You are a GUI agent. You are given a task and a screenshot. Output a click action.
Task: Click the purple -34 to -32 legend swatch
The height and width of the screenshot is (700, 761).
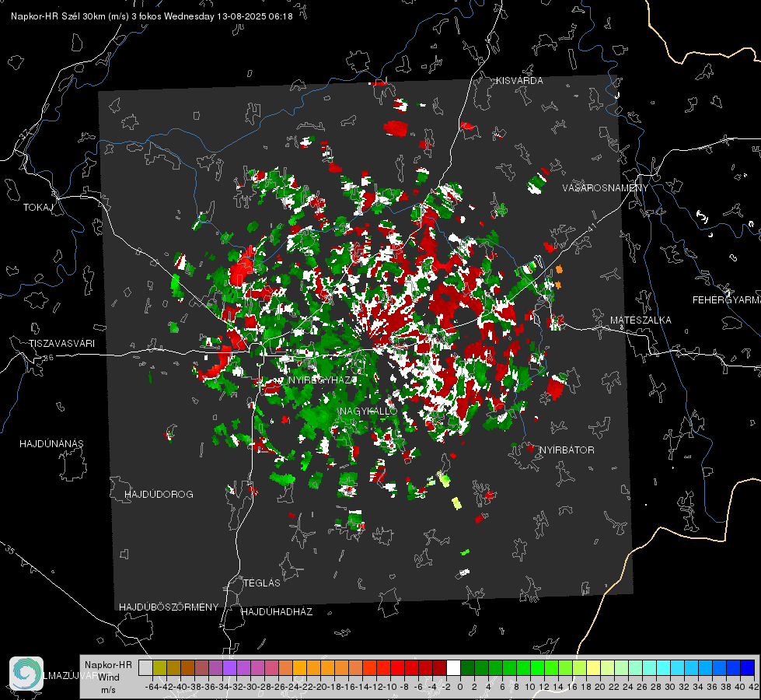229,667
